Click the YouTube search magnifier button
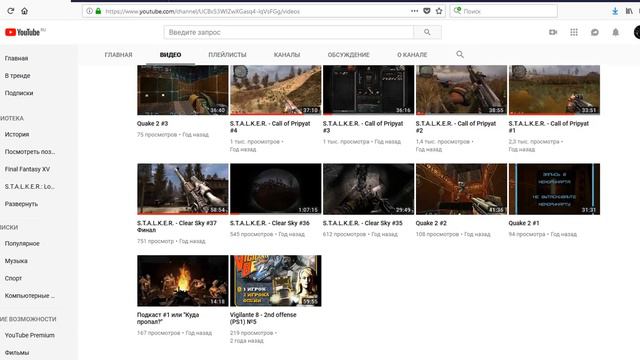This screenshot has width=640, height=360. click(x=427, y=32)
